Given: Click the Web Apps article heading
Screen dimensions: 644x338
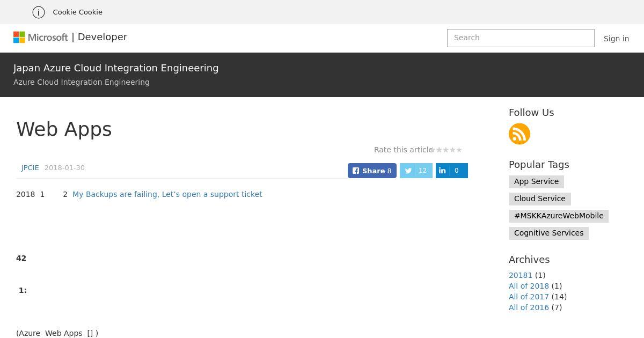Looking at the screenshot, I should [x=64, y=129].
